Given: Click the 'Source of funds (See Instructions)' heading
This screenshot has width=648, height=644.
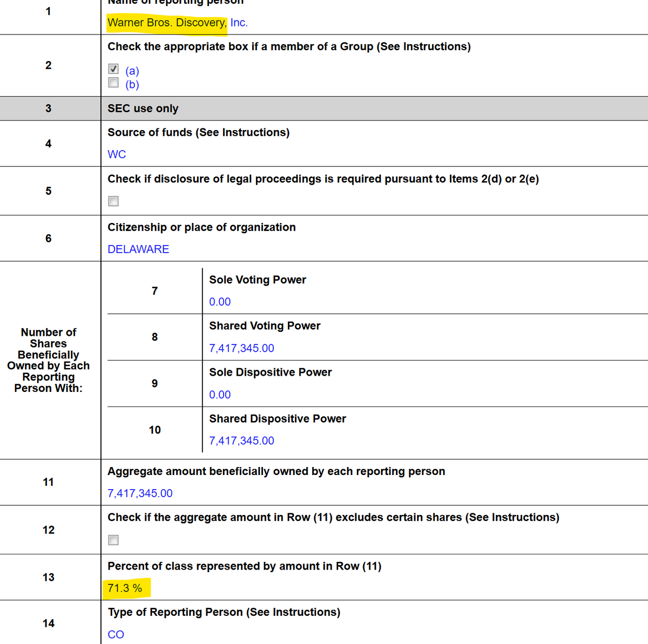Looking at the screenshot, I should point(199,132).
